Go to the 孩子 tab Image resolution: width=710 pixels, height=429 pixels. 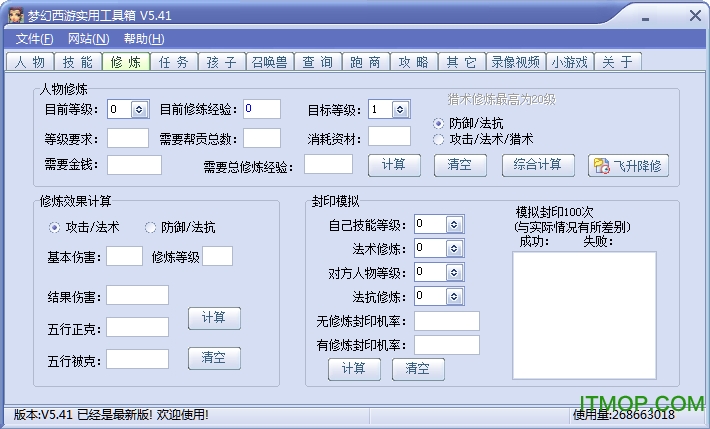click(222, 62)
